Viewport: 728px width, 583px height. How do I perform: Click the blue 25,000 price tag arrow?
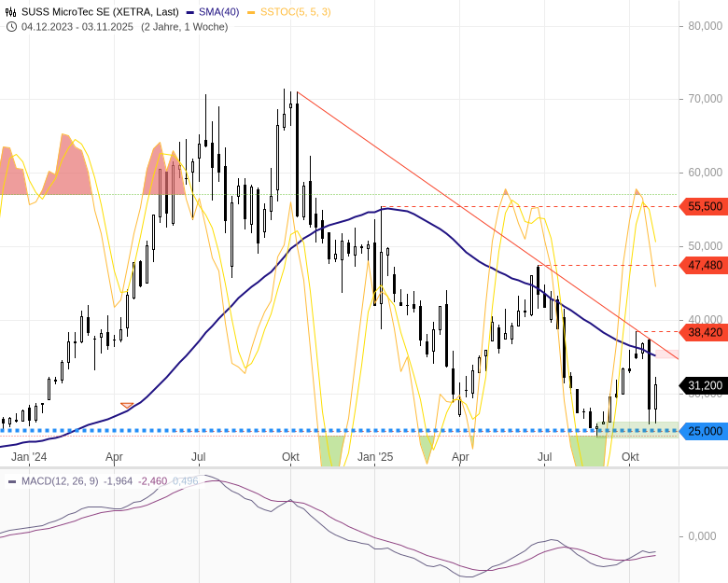705,431
